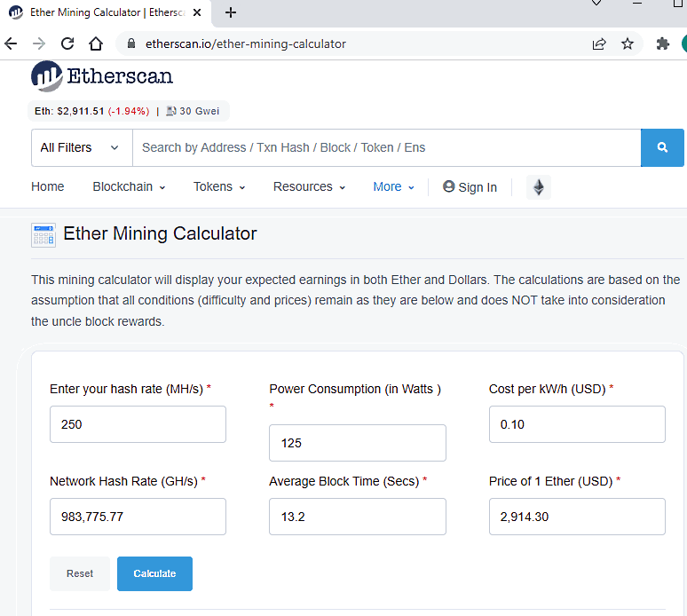This screenshot has width=687, height=616.
Task: Click the 'Cost per kW/h (USD)' label
Action: (x=548, y=389)
